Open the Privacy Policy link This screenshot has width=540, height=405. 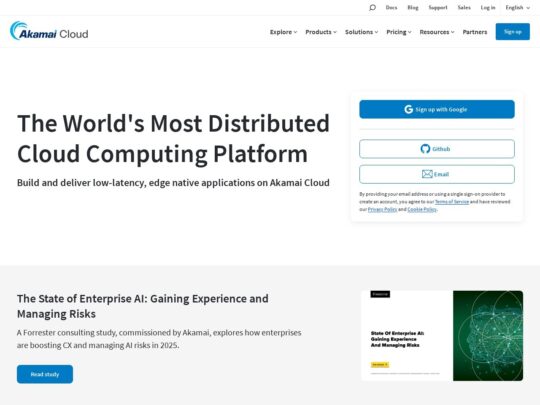pyautogui.click(x=382, y=209)
